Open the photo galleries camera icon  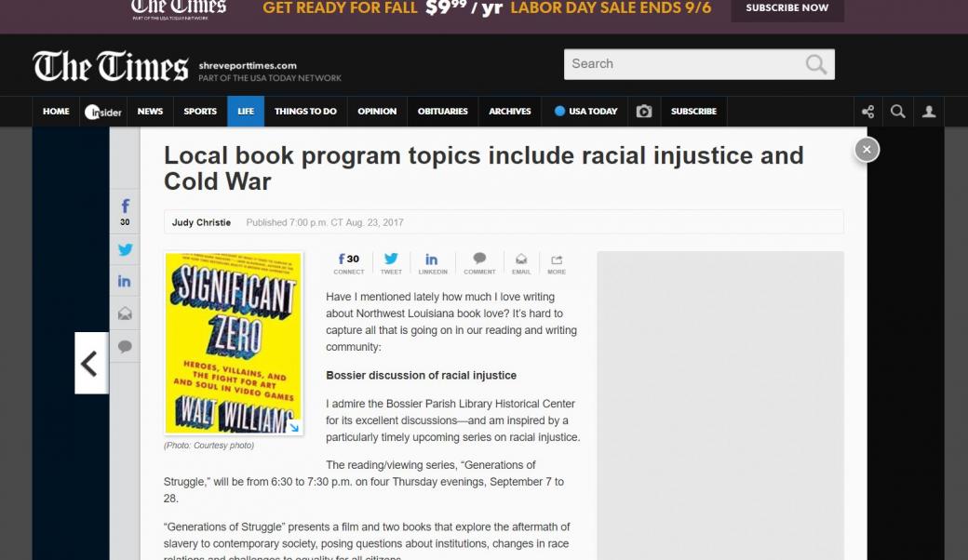coord(644,111)
